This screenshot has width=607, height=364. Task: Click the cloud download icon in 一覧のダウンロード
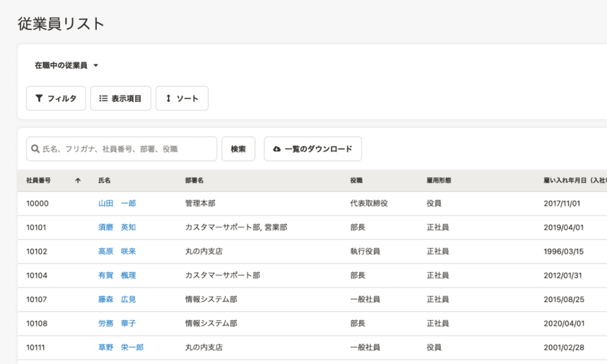277,149
